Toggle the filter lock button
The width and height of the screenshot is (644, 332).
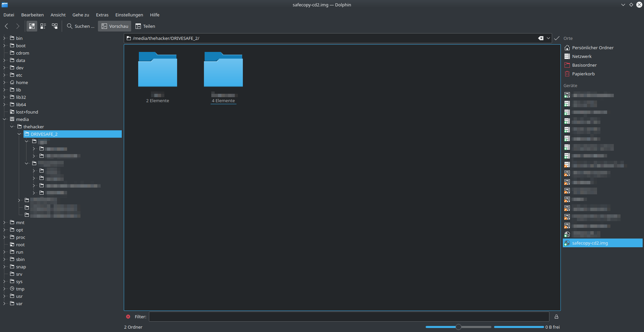556,317
